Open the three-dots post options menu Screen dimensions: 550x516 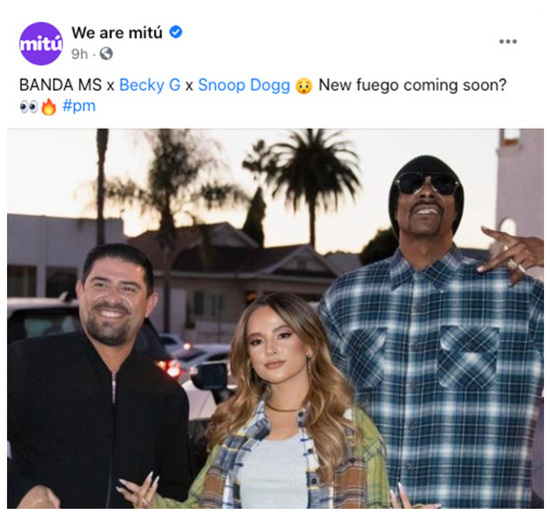(508, 41)
